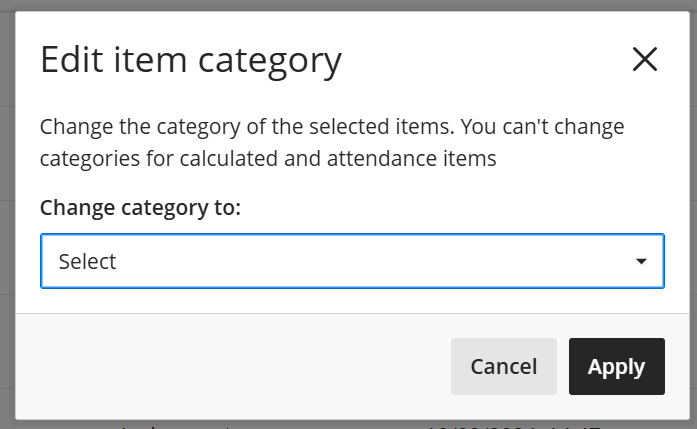This screenshot has width=697, height=429.
Task: Dismiss the dialog using the X icon
Action: 645,60
